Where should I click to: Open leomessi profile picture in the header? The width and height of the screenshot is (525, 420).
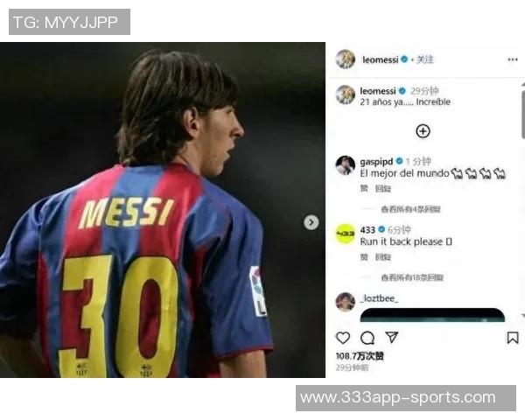point(346,59)
